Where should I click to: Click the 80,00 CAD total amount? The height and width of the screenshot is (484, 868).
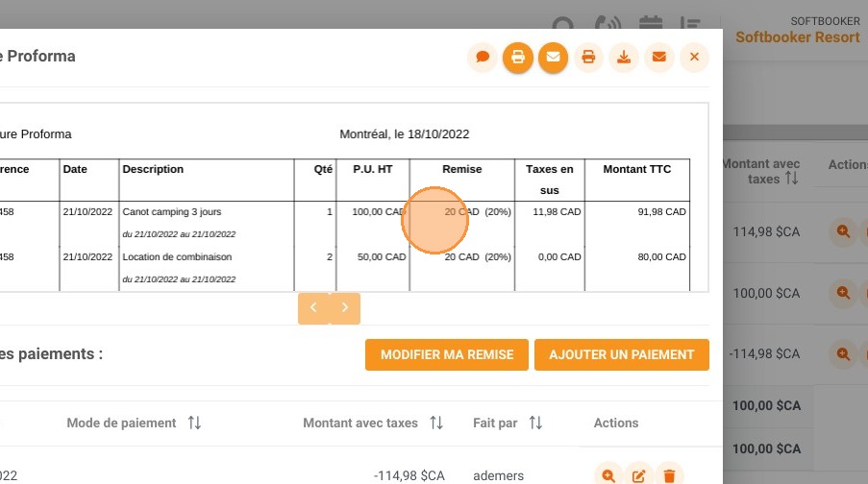pos(661,257)
